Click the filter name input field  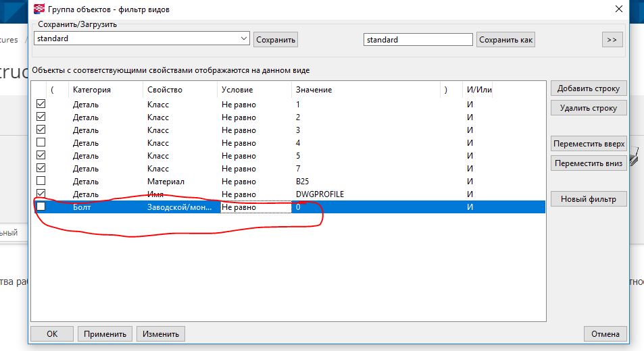418,40
